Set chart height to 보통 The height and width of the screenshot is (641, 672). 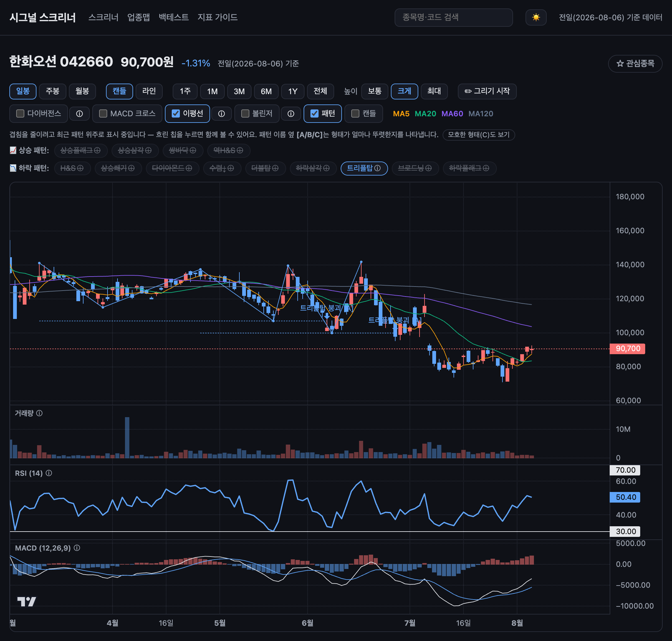[375, 91]
